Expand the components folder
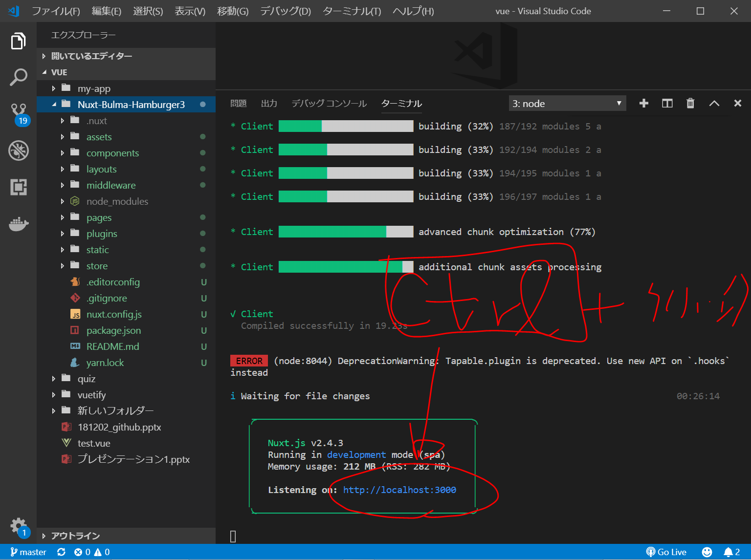This screenshot has height=560, width=751. tap(112, 153)
